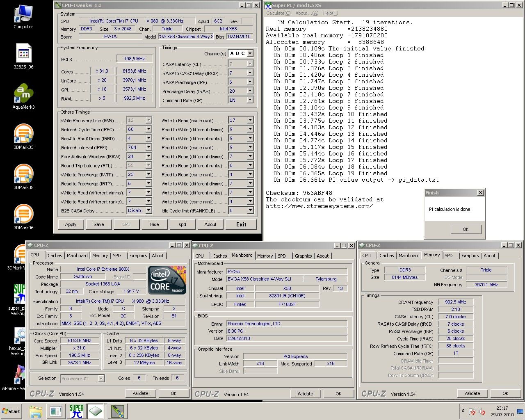Click the Cores multiplier x 31,0 field

102,71
